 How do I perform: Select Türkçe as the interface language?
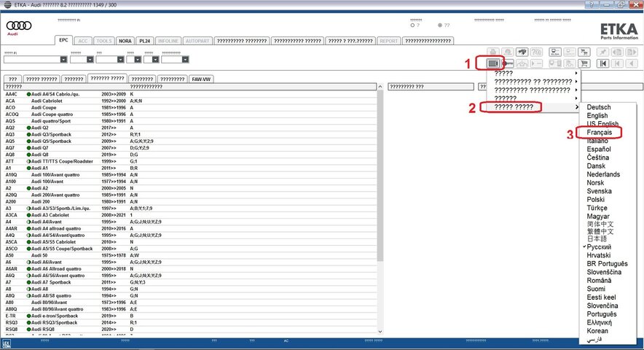597,208
